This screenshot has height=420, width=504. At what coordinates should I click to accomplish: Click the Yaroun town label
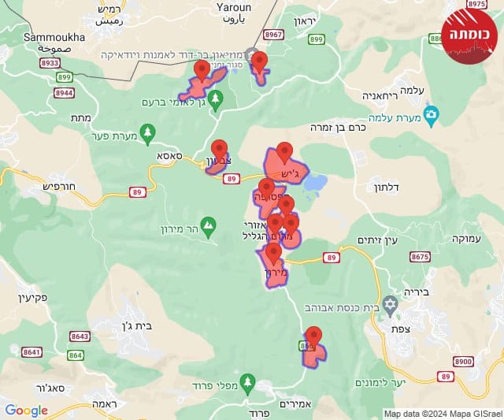tap(234, 7)
